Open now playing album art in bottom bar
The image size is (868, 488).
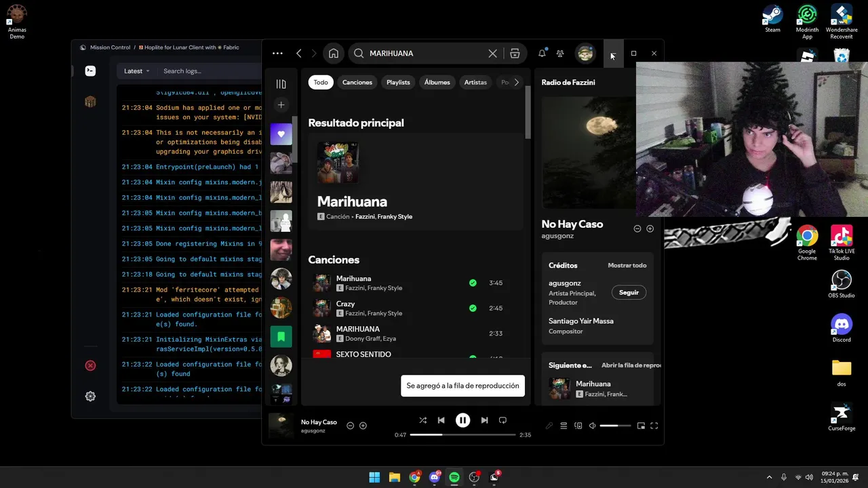281,426
